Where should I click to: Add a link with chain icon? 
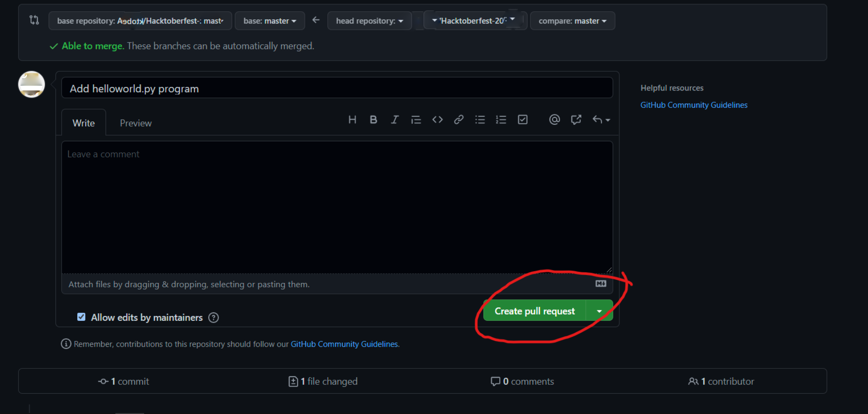[x=459, y=120]
